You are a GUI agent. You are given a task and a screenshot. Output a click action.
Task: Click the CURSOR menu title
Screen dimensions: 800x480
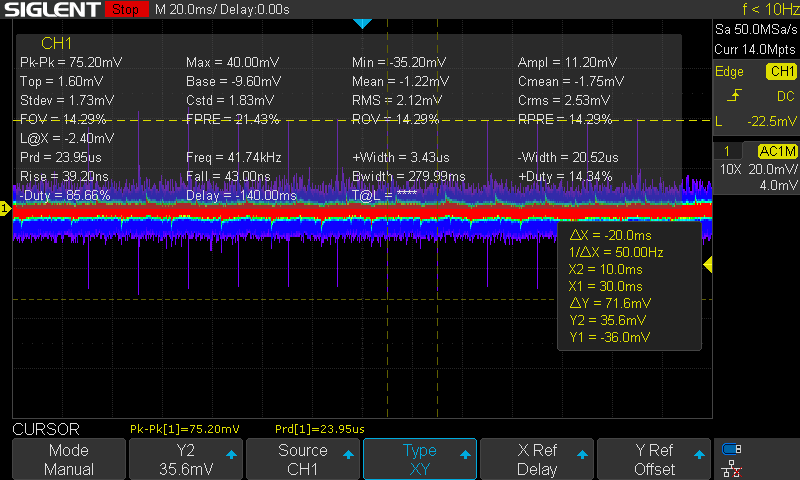click(x=46, y=429)
